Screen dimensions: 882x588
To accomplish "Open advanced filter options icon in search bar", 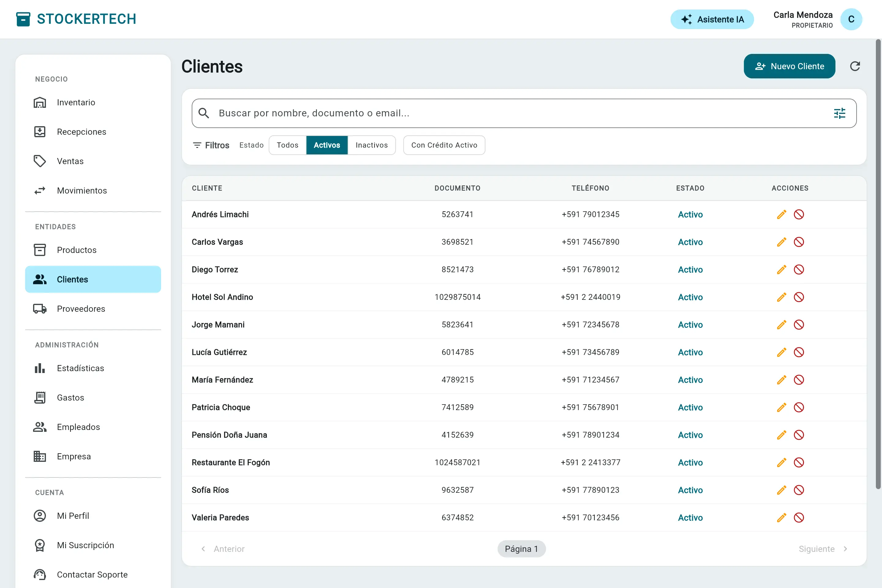I will 839,113.
